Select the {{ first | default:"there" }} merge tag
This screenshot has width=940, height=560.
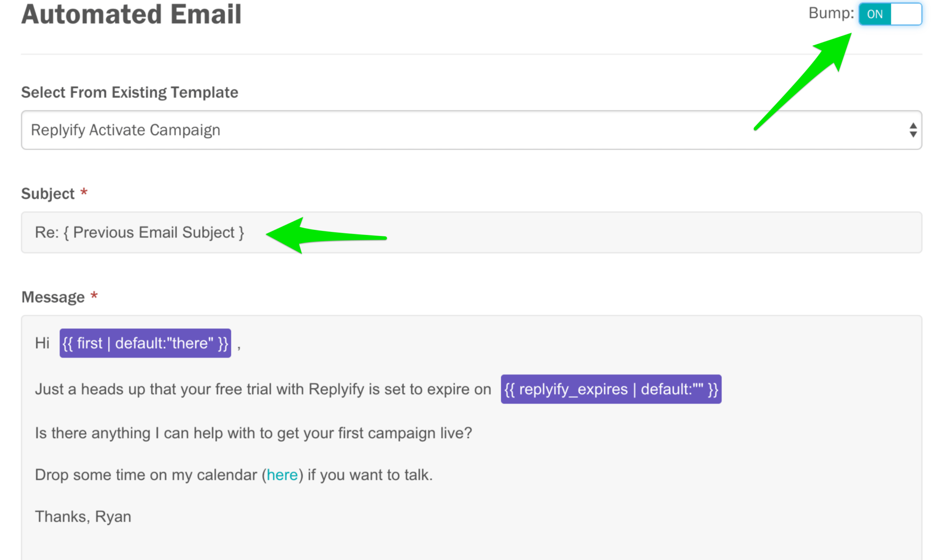pos(145,343)
